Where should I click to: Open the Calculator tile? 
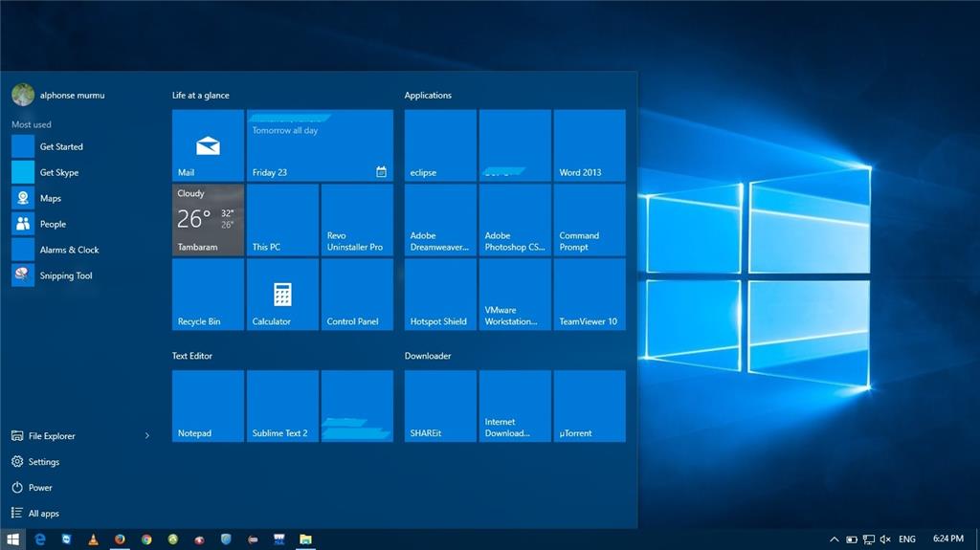[x=282, y=295]
